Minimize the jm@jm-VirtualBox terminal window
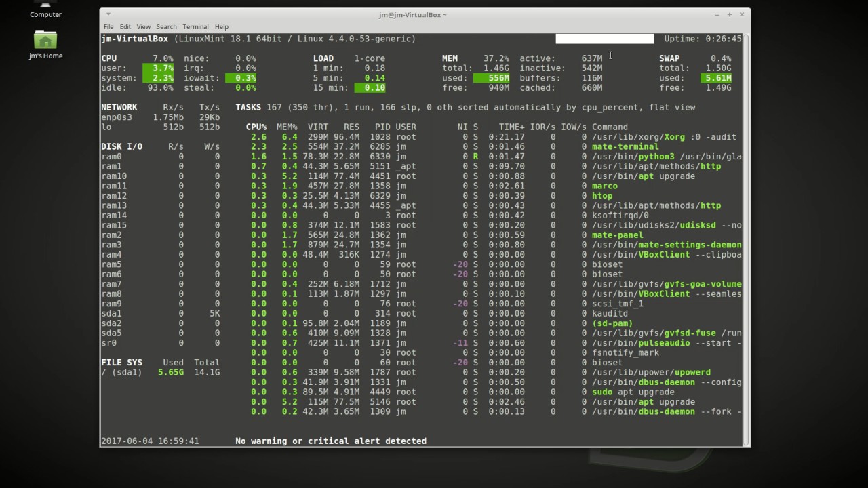This screenshot has height=488, width=868. 717,14
